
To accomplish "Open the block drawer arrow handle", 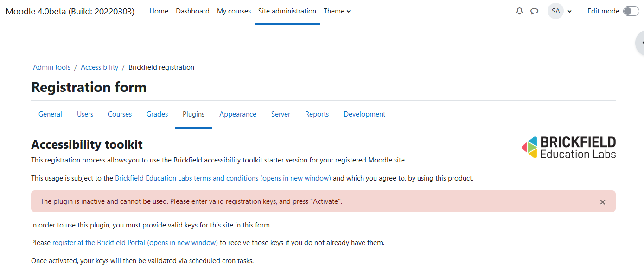I will pyautogui.click(x=640, y=43).
